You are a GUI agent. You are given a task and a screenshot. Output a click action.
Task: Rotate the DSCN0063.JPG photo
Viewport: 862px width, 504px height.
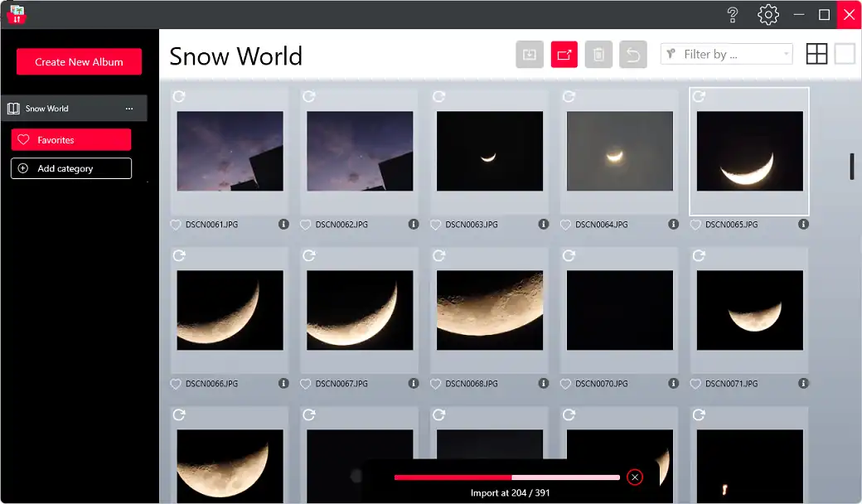pos(439,97)
